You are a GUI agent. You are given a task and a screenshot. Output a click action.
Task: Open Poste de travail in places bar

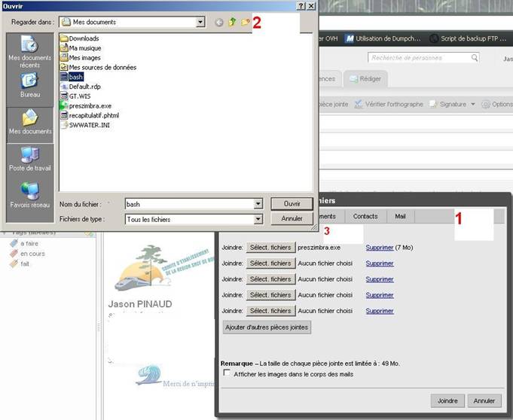(30, 159)
